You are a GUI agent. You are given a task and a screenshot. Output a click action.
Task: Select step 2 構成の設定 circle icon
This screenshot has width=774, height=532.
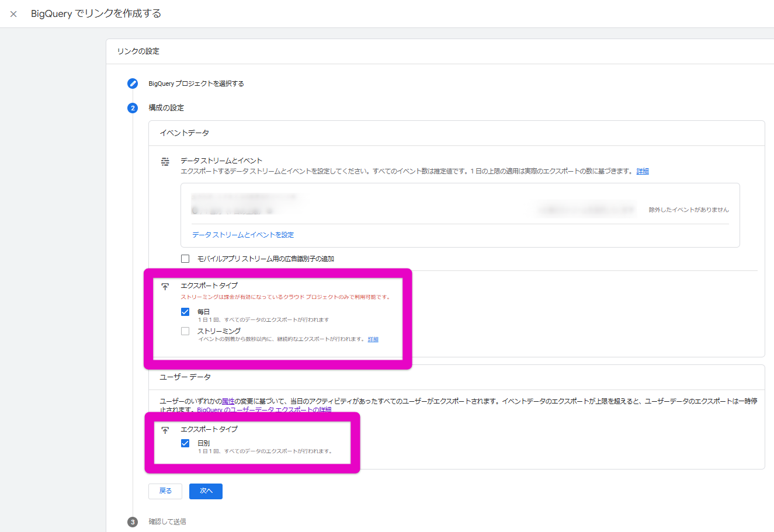pos(133,108)
